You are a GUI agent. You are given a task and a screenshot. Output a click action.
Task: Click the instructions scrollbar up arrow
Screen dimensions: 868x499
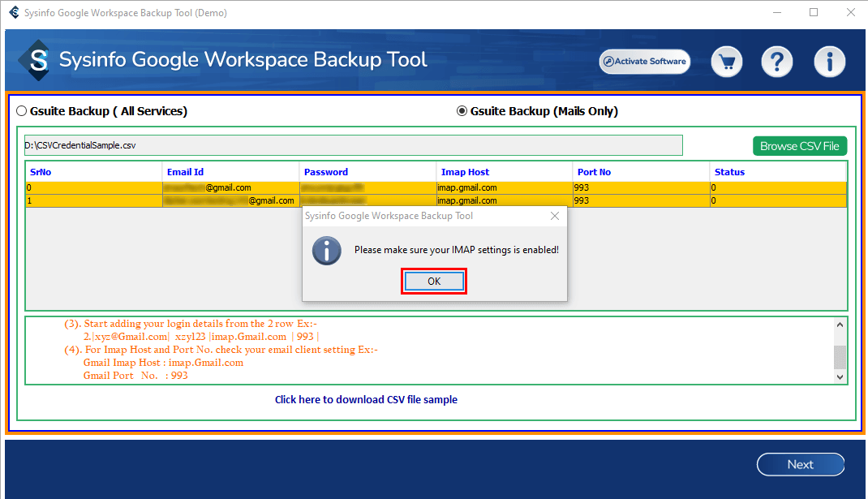[840, 325]
